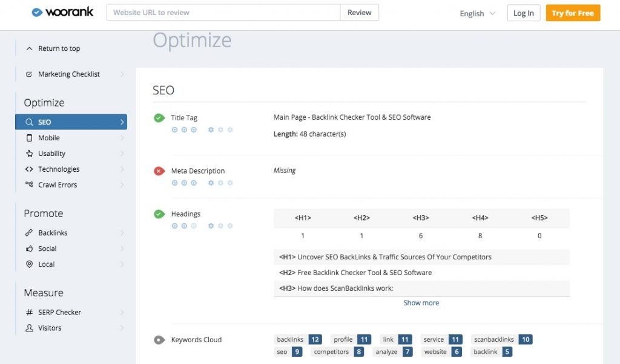Click the SERP Checker hash icon
Screen dimensions: 620x364
pos(29,312)
